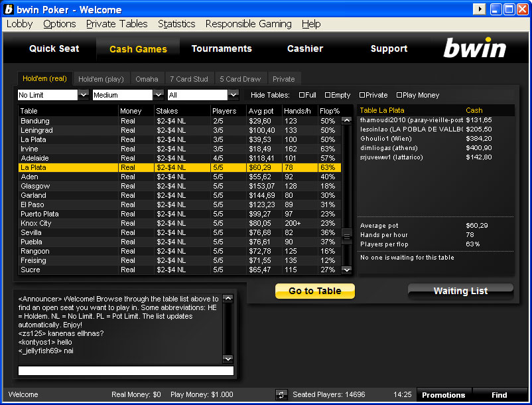Open the Medium stakes dropdown

pyautogui.click(x=159, y=95)
